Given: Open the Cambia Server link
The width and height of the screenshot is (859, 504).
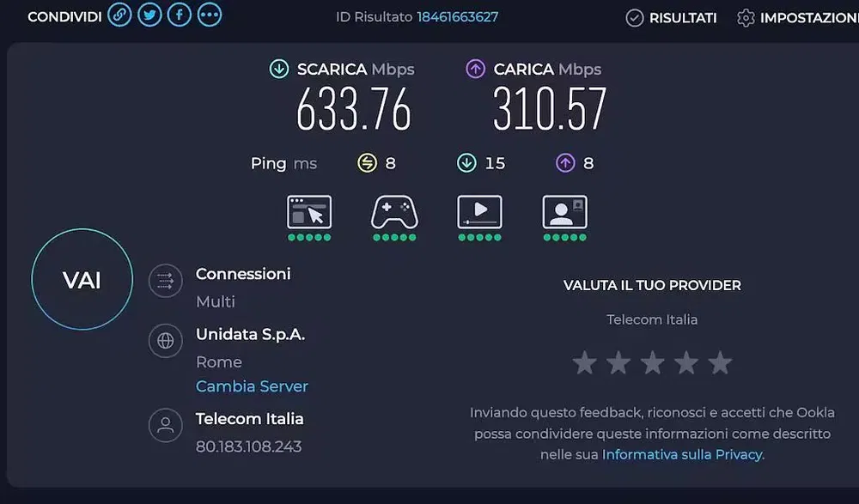Looking at the screenshot, I should [x=252, y=386].
